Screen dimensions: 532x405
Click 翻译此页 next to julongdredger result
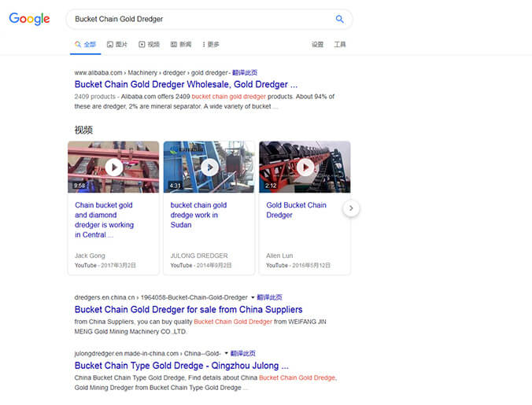(x=243, y=353)
